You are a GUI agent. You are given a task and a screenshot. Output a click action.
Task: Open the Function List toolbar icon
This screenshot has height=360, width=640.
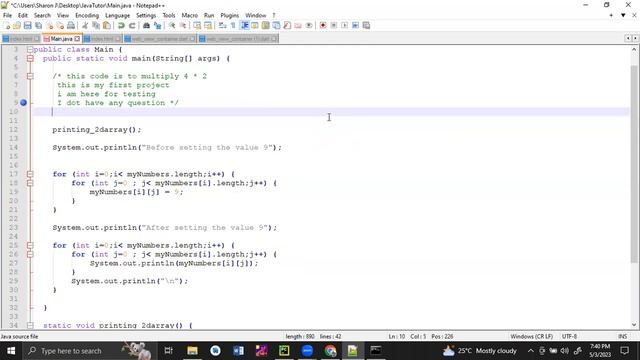coord(287,25)
